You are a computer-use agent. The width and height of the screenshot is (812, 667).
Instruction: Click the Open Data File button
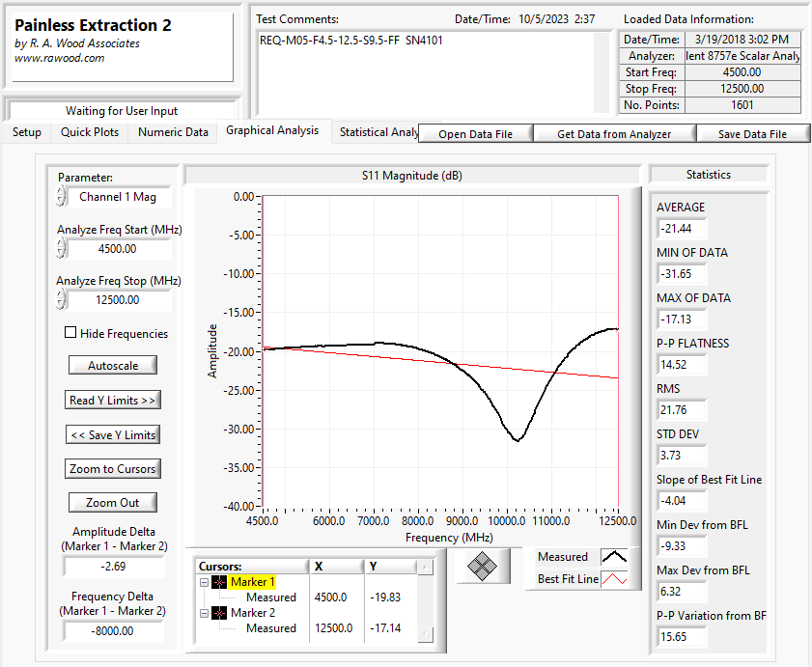coord(475,134)
